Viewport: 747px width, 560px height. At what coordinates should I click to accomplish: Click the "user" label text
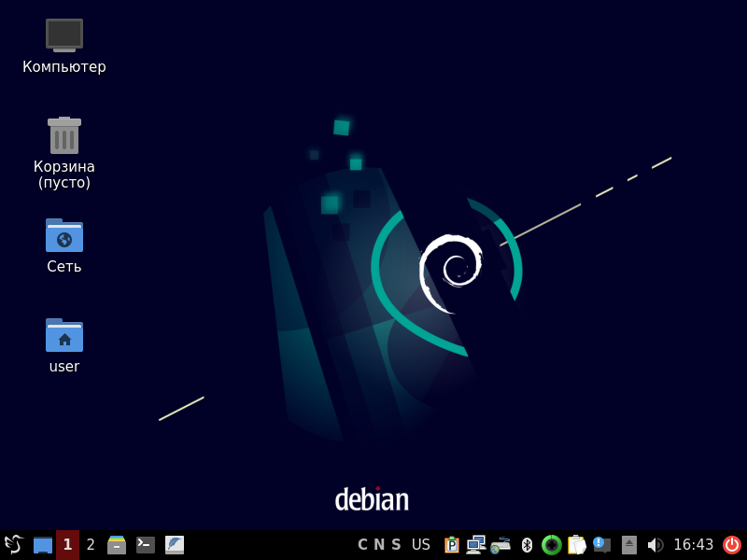64,366
